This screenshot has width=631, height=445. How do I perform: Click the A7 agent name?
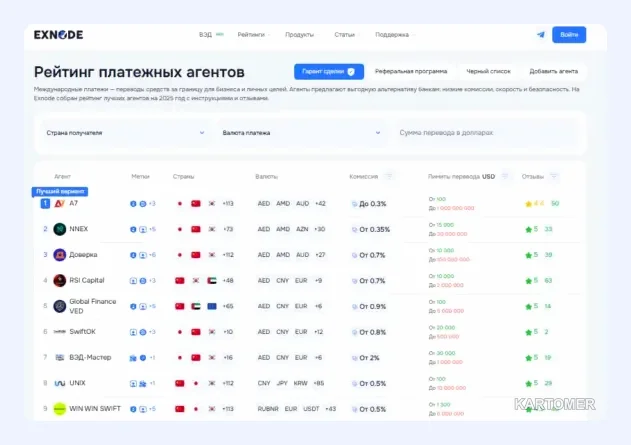(x=73, y=203)
